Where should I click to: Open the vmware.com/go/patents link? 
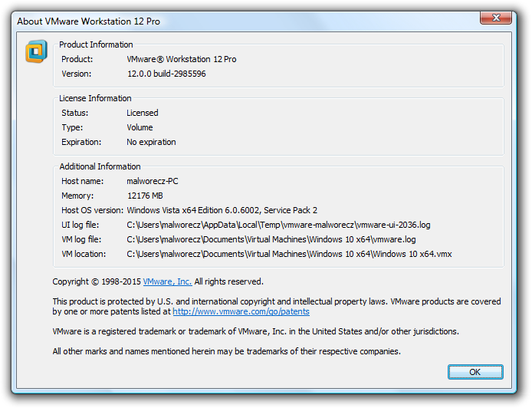point(241,311)
